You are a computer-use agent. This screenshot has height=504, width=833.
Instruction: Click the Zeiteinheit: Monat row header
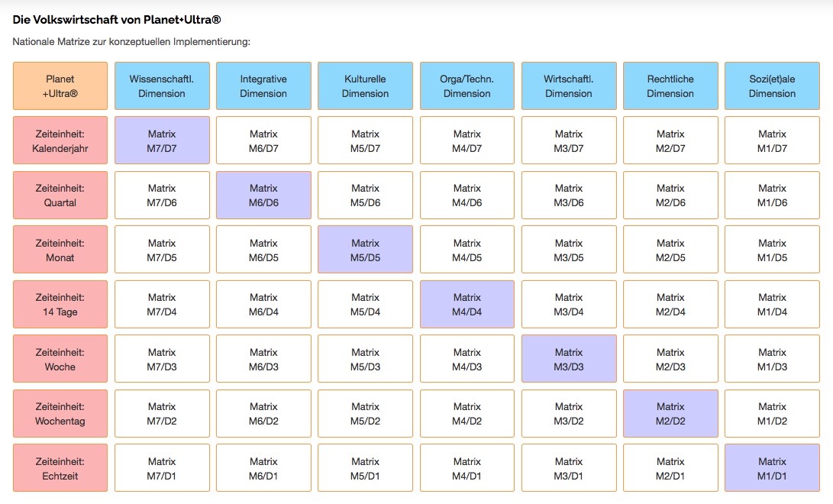point(60,250)
